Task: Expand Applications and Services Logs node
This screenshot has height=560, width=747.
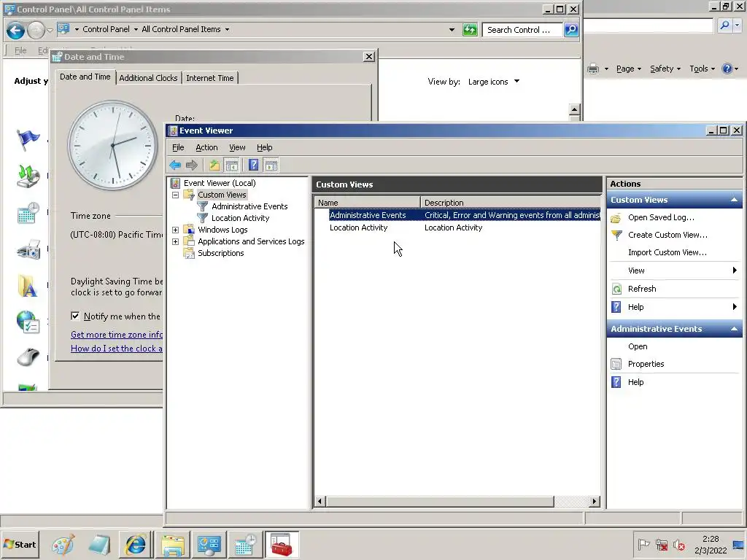Action: tap(175, 241)
